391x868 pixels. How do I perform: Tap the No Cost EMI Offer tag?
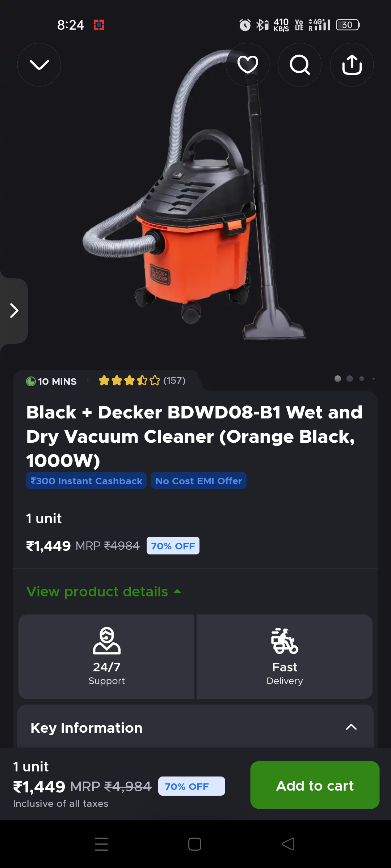pos(199,481)
